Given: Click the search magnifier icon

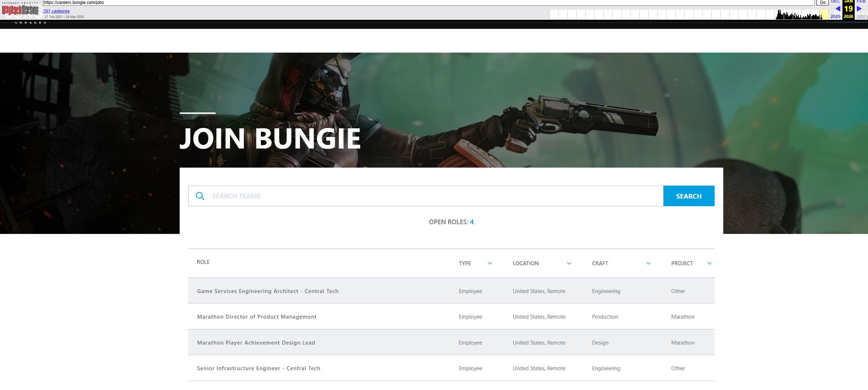Looking at the screenshot, I should 200,196.
